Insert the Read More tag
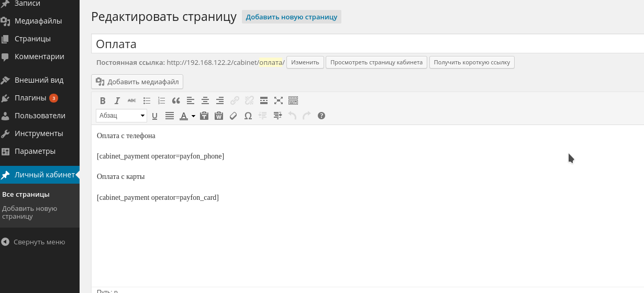The image size is (644, 293). (x=264, y=100)
